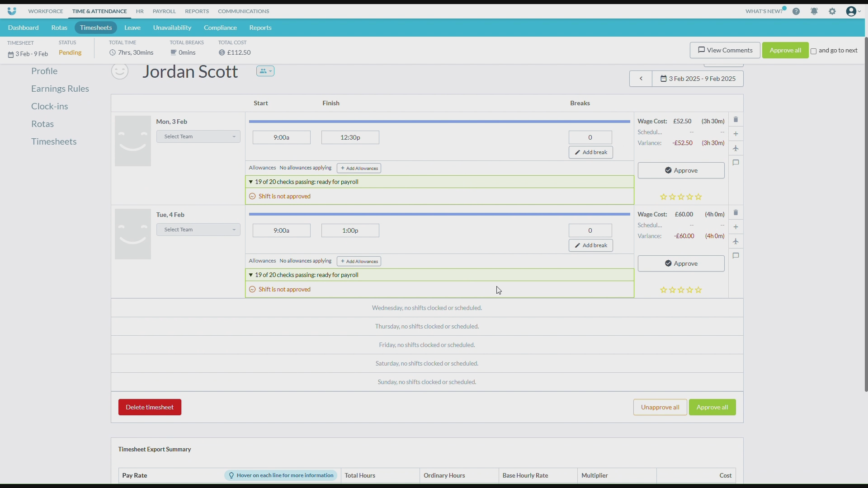Screen dimensions: 868x488
Task: Switch to the Leave tab
Action: point(132,28)
